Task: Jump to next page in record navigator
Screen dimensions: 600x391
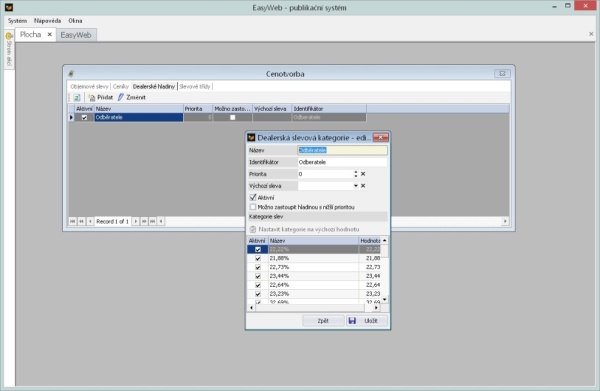Action: 144,221
